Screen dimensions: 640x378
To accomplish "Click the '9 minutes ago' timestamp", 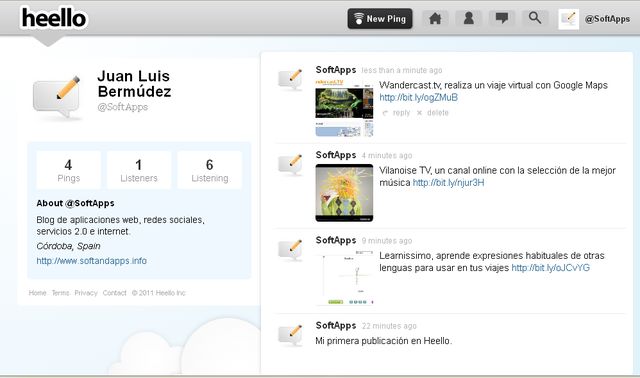I will (x=387, y=241).
